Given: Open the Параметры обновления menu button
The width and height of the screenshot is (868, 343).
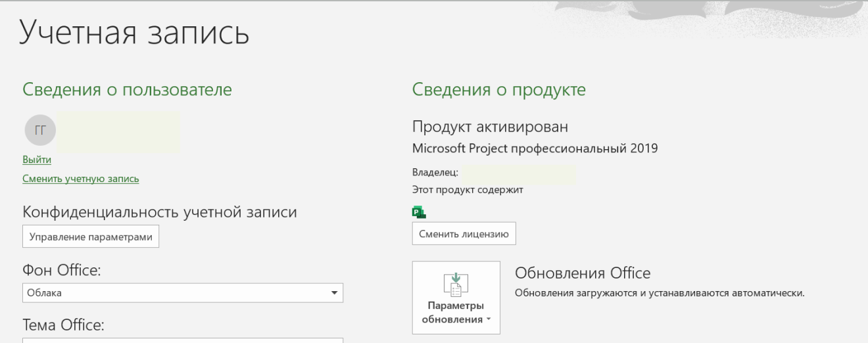Looking at the screenshot, I should tap(456, 297).
